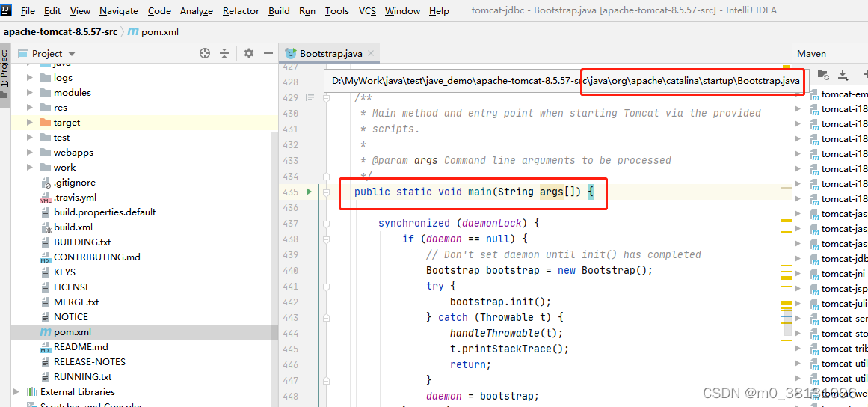Run main method via green gutter arrow
This screenshot has height=407, width=868.
tap(309, 192)
